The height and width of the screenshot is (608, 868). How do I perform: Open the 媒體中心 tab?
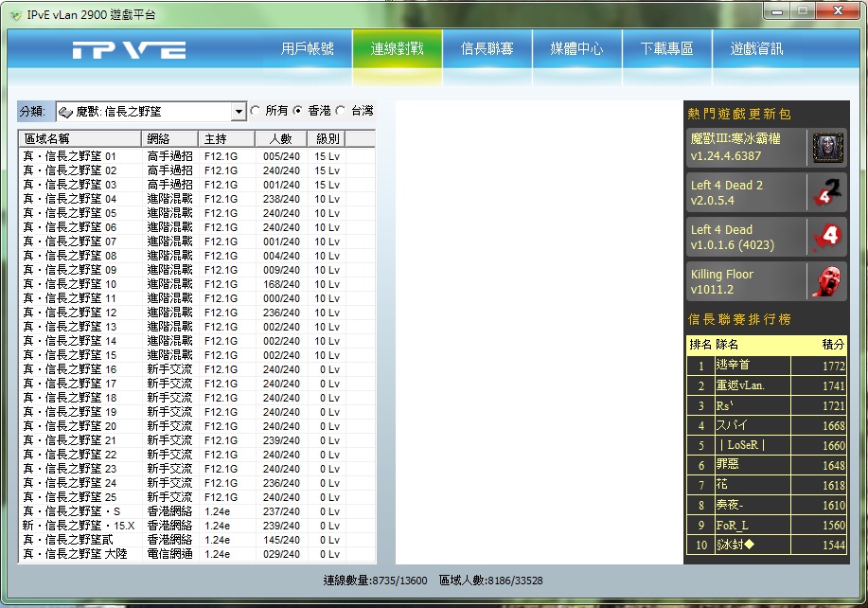(576, 48)
